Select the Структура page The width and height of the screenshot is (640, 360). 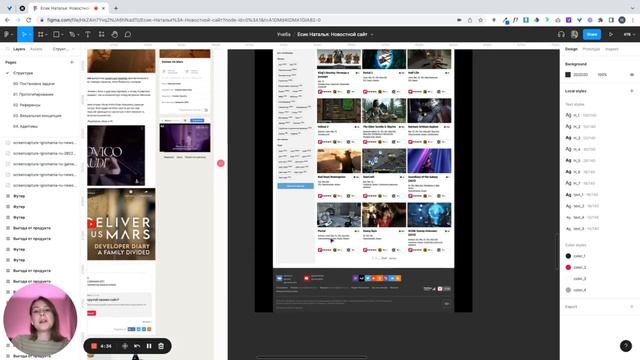tap(23, 73)
